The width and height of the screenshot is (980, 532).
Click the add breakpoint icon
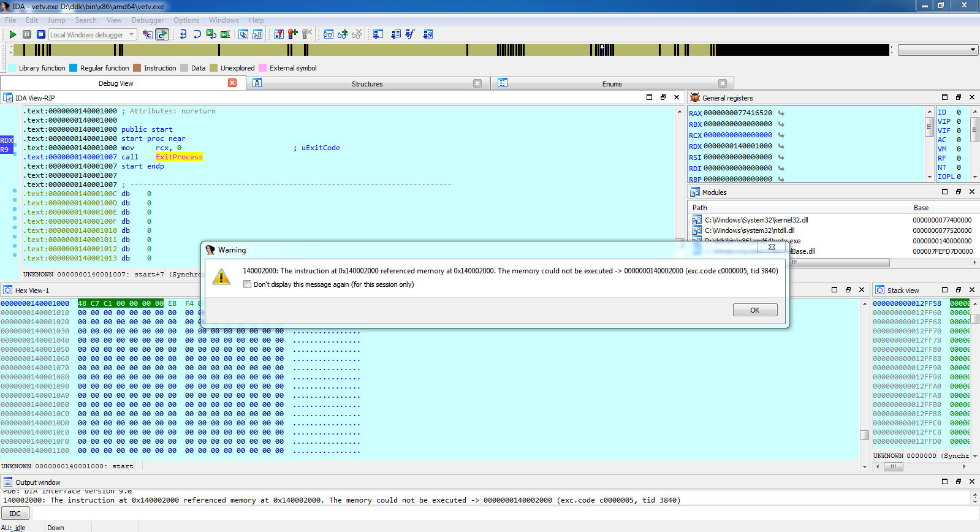[293, 34]
